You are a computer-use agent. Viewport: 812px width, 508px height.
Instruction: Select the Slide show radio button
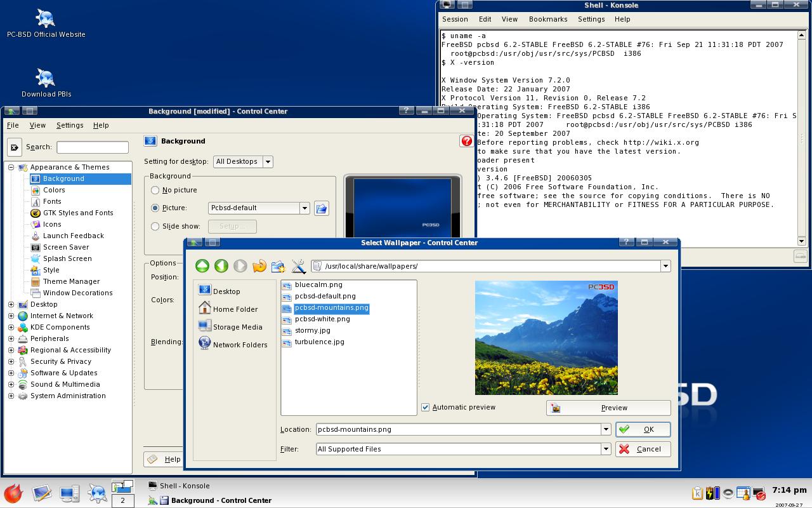(155, 226)
